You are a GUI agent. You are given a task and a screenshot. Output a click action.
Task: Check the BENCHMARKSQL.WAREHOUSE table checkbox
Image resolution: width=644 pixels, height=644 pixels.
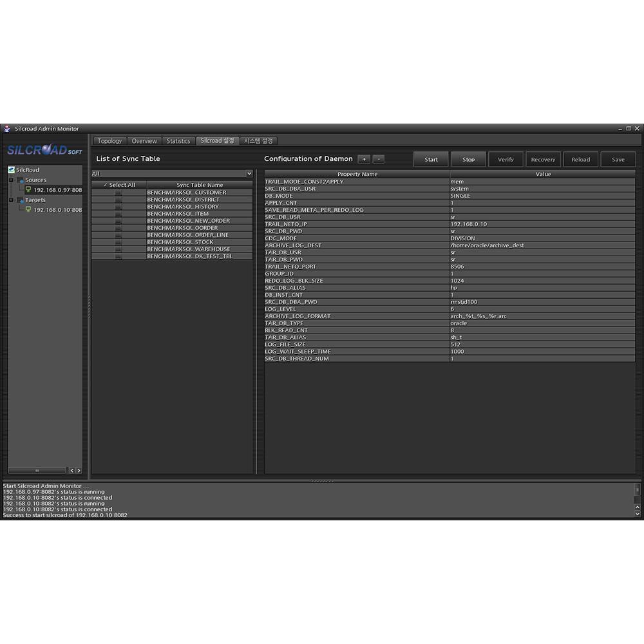[117, 249]
